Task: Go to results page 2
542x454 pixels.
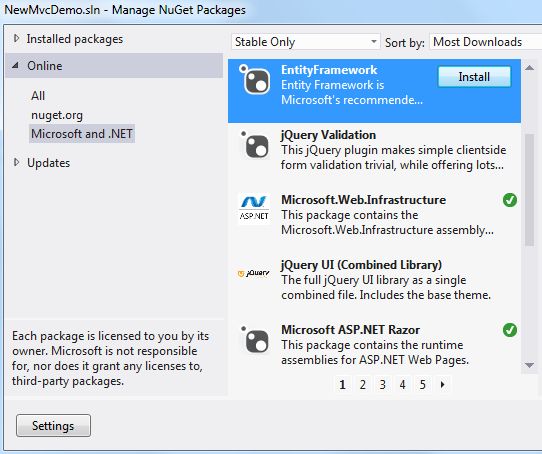Action: click(363, 384)
